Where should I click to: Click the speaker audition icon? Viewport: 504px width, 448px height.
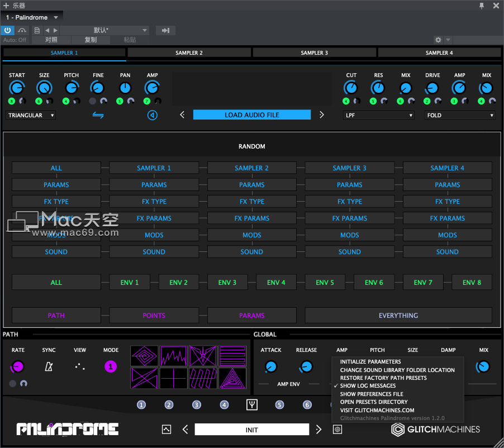(153, 115)
